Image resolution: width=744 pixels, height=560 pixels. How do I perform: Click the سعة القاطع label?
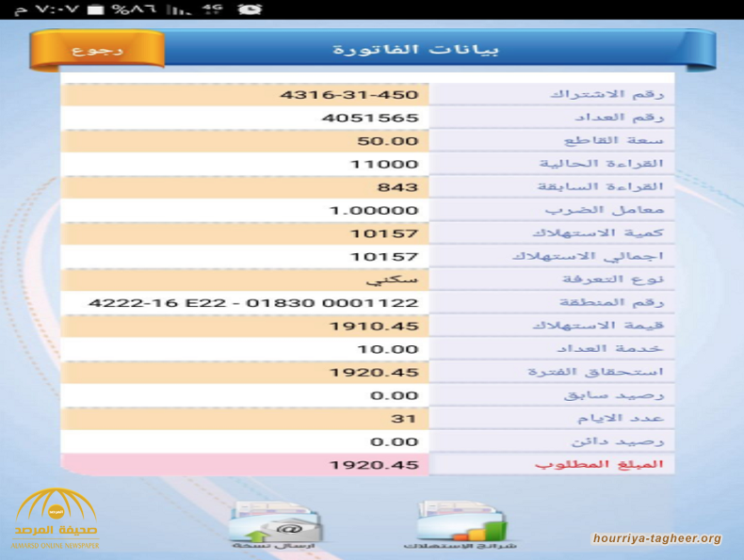coord(613,141)
